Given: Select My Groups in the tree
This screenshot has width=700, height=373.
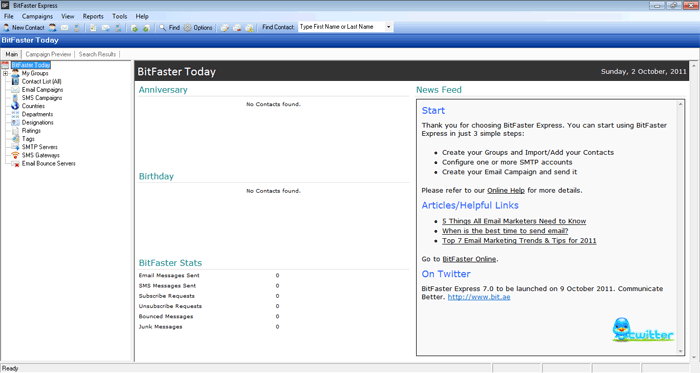Looking at the screenshot, I should click(x=35, y=73).
